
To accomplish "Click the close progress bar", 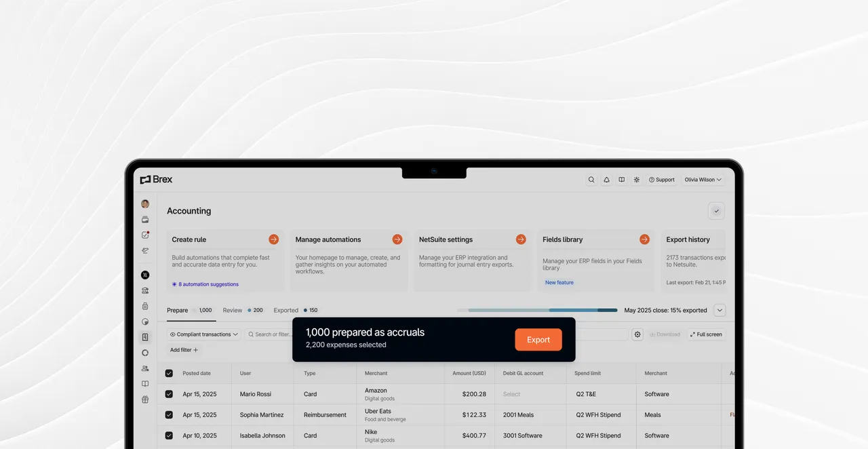I will (537, 311).
